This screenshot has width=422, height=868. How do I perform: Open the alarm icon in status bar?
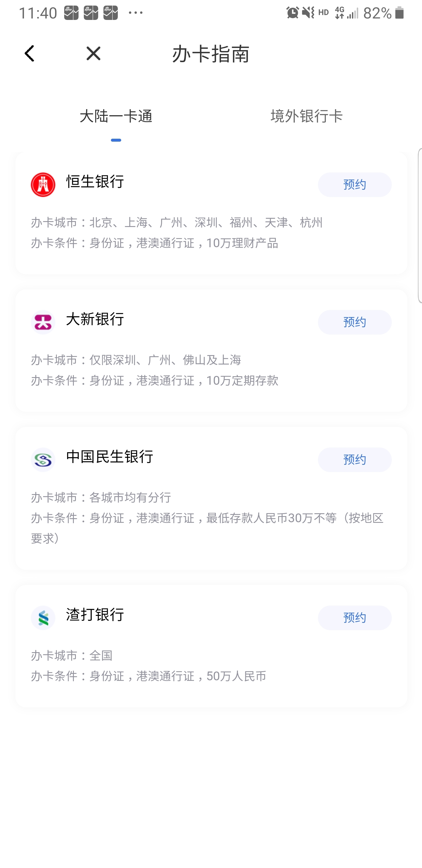click(x=292, y=13)
